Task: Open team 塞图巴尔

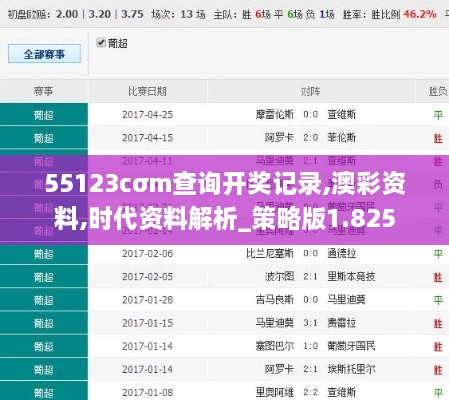Action: coord(275,346)
